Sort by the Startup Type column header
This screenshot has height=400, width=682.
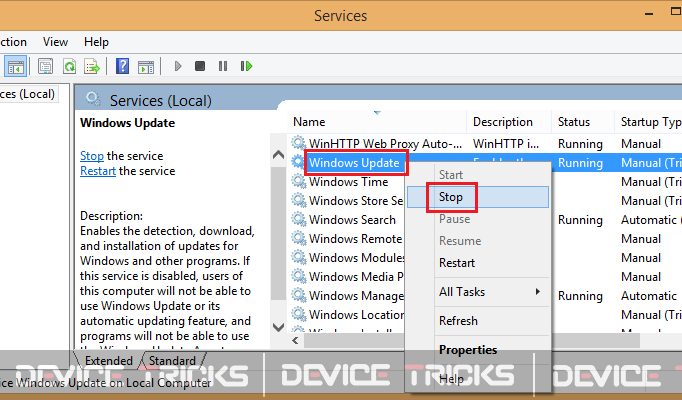[649, 122]
